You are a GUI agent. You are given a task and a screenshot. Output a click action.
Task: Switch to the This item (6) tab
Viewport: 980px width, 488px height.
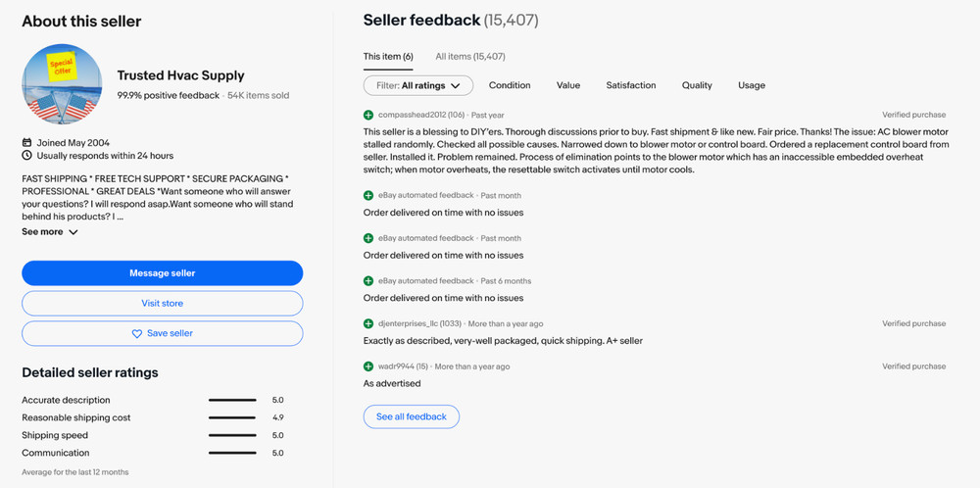click(x=388, y=57)
